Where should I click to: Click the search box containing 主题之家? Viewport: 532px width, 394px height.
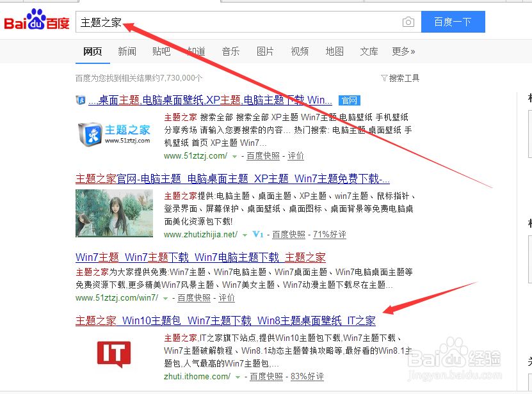(x=248, y=22)
